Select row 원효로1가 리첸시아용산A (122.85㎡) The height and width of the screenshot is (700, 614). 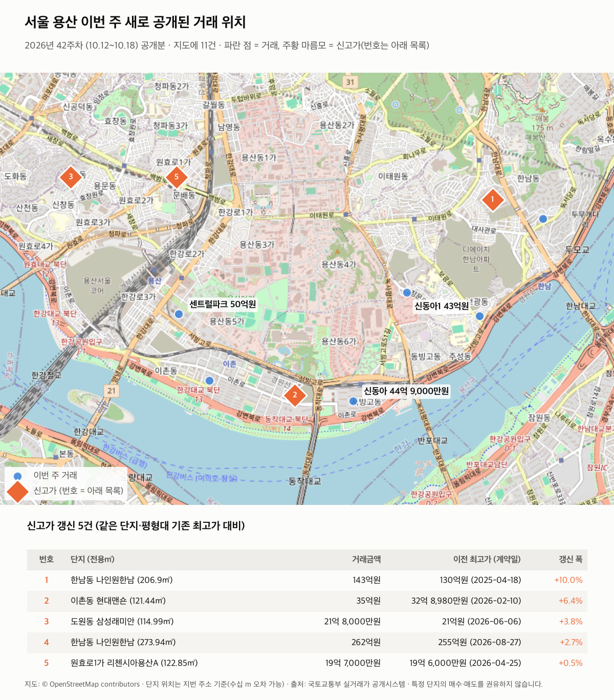point(307,663)
